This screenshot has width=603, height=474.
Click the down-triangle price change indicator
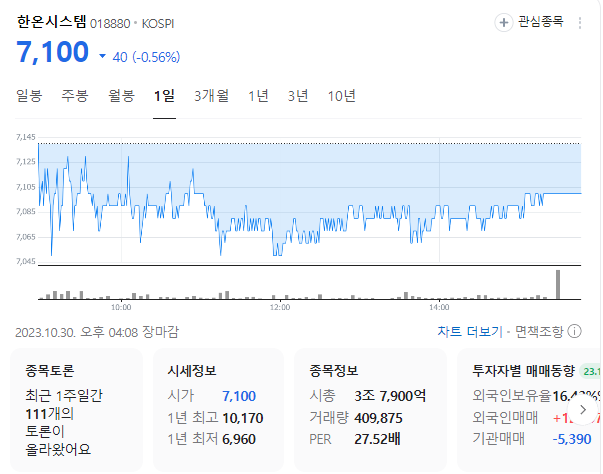pyautogui.click(x=102, y=56)
